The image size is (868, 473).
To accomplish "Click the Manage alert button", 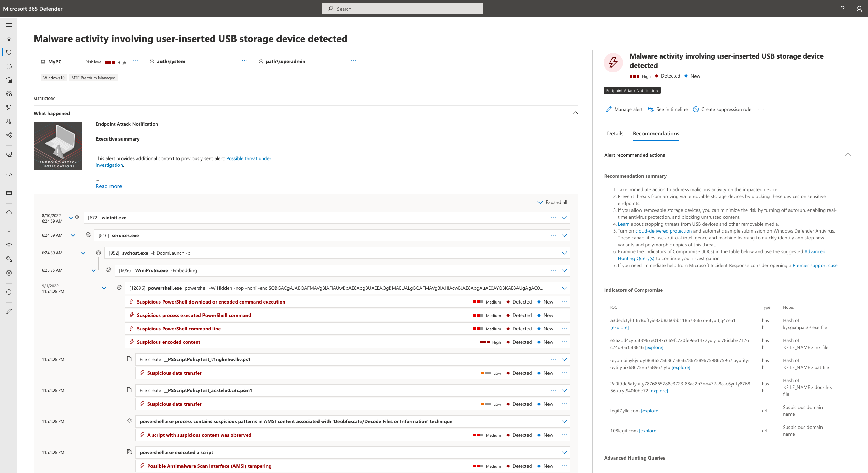I will (x=624, y=109).
